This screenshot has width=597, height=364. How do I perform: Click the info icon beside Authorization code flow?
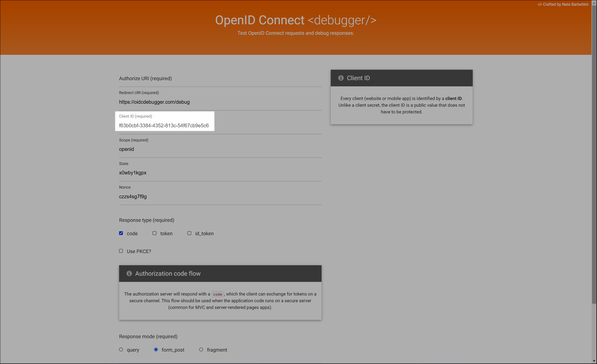pos(129,273)
